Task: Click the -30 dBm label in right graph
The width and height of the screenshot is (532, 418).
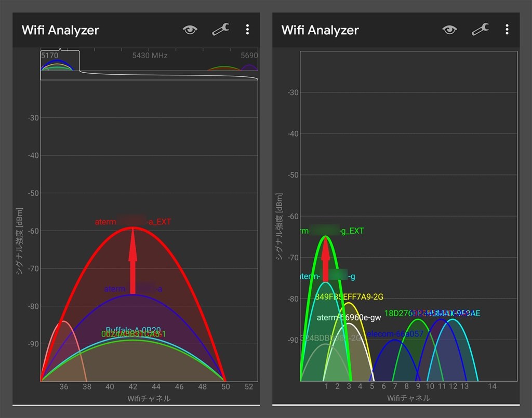Action: (x=293, y=92)
